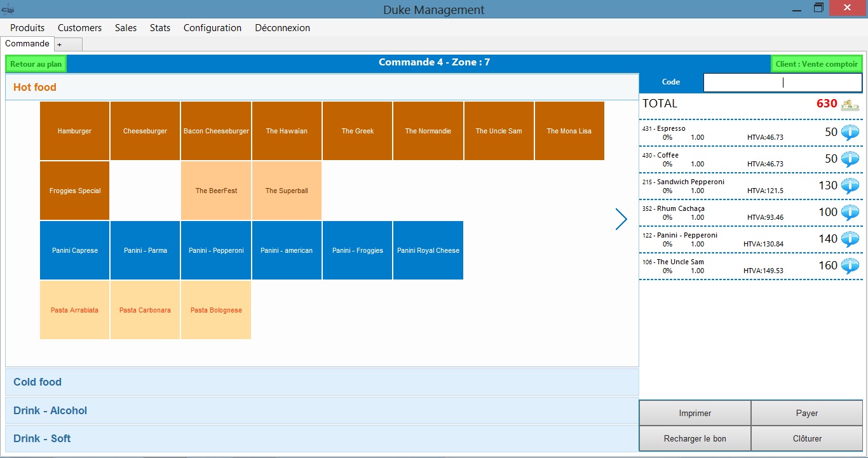
Task: Add a new tab with the plus tab
Action: coord(60,44)
